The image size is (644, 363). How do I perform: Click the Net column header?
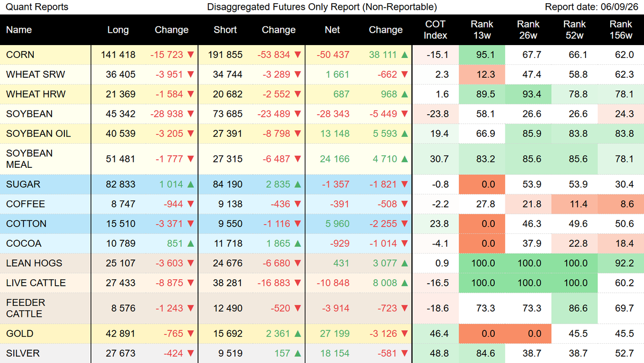pyautogui.click(x=332, y=30)
